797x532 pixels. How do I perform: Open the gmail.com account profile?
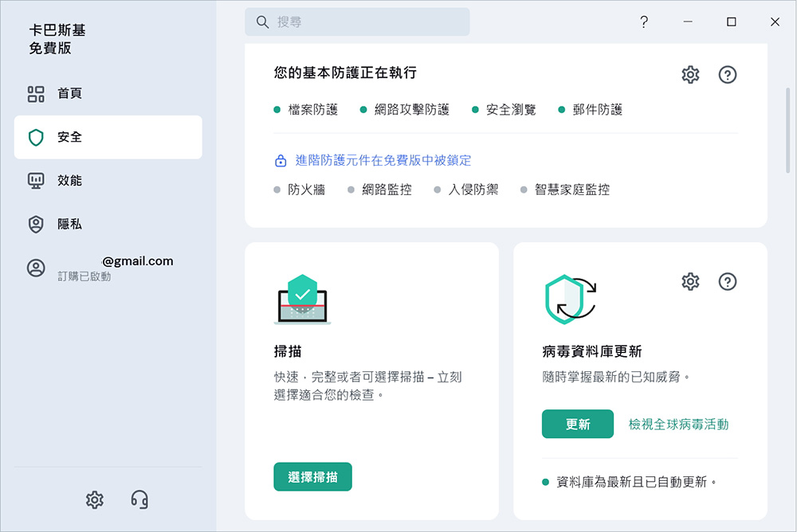tap(108, 268)
